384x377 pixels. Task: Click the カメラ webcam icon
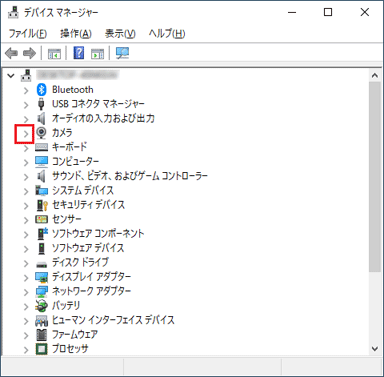pos(41,133)
